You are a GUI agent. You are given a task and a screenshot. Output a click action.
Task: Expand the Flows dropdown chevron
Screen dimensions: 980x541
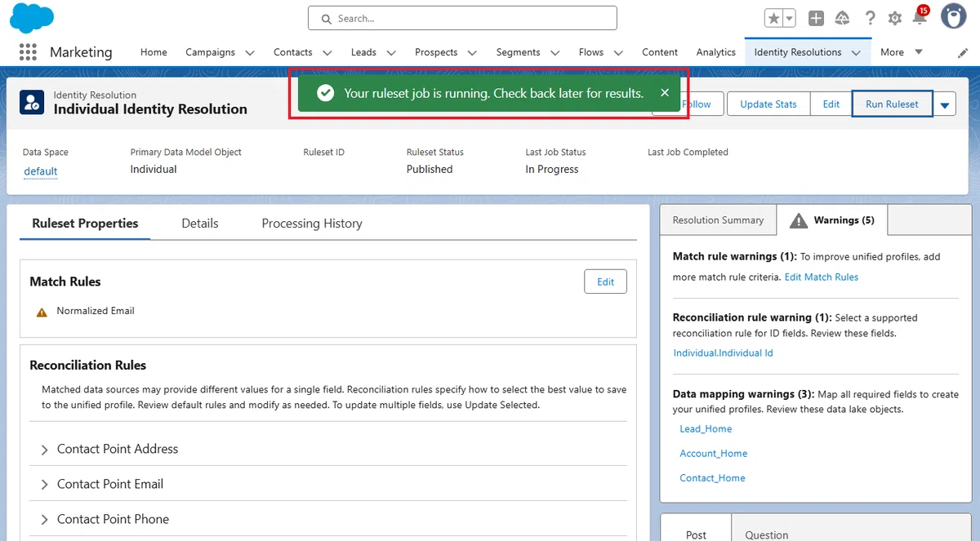pyautogui.click(x=618, y=53)
